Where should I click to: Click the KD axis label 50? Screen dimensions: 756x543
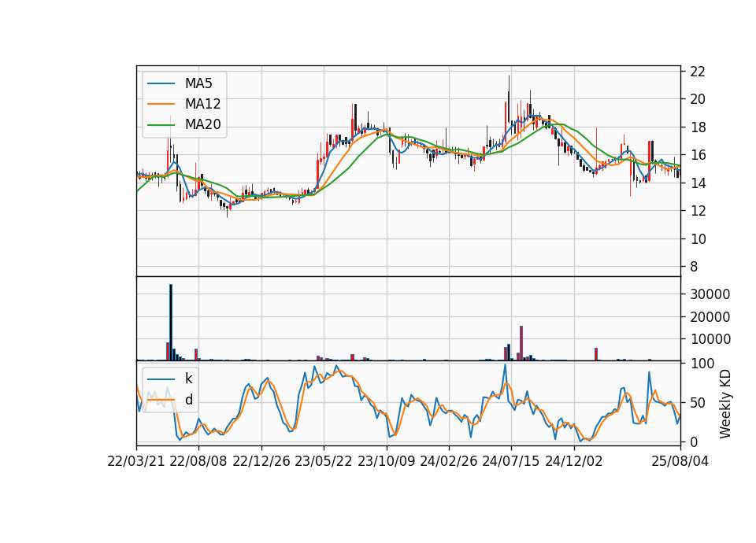coord(698,403)
